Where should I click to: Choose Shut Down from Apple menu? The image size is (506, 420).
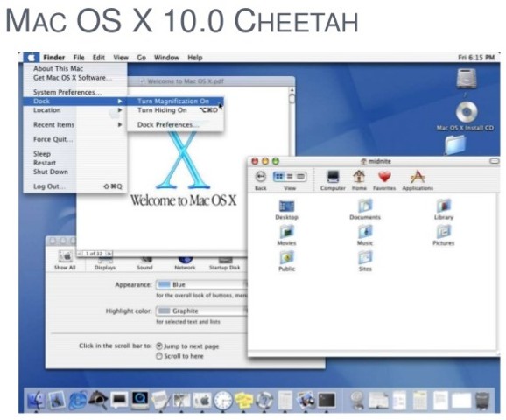point(75,171)
